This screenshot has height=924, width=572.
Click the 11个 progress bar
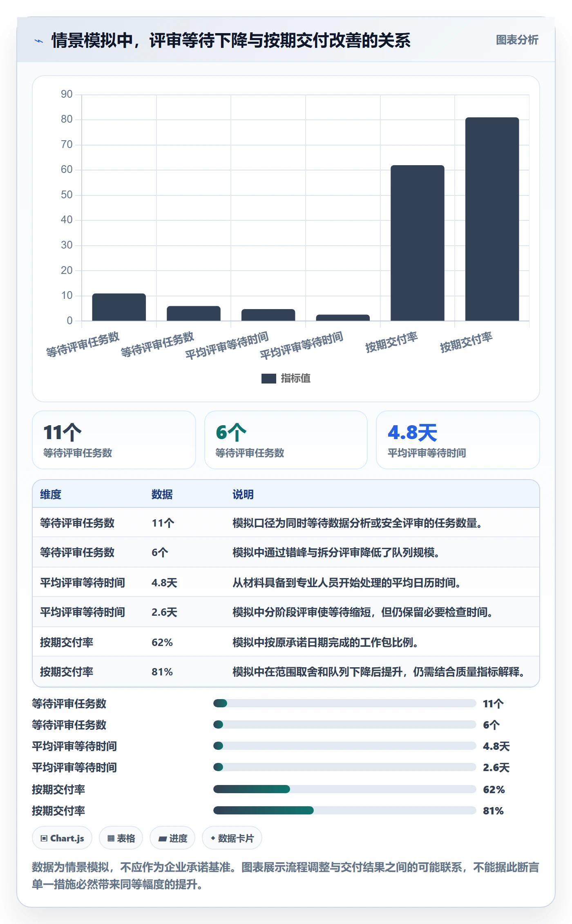pyautogui.click(x=344, y=703)
